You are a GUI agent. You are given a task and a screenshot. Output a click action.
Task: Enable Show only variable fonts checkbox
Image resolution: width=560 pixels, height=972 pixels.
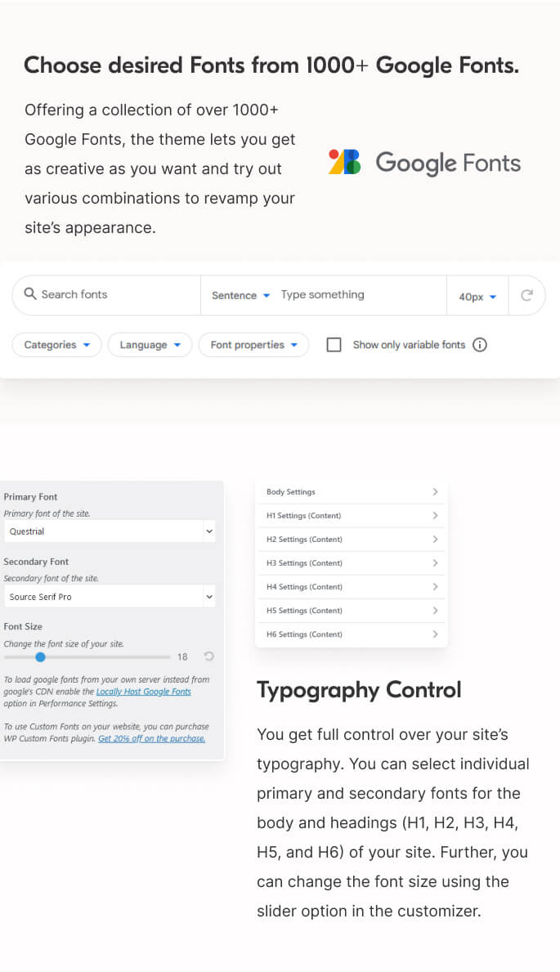[x=334, y=345]
